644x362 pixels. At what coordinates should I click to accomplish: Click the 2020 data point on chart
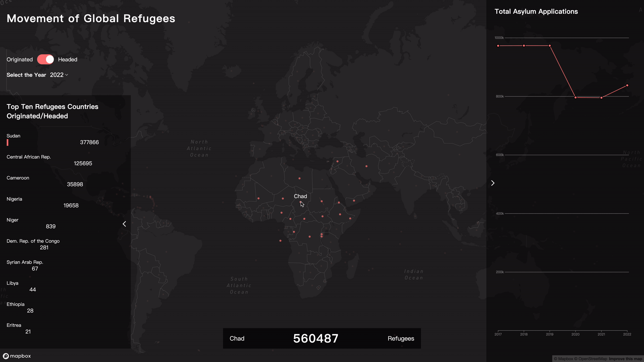576,97
